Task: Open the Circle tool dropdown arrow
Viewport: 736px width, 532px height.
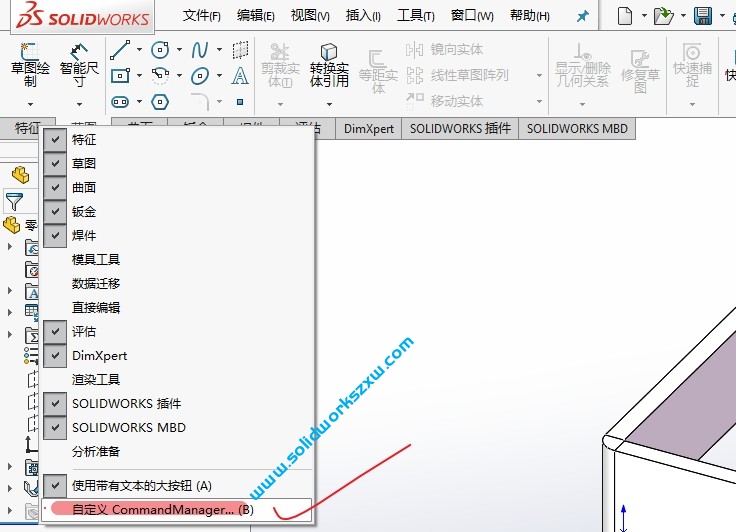Action: (x=179, y=49)
